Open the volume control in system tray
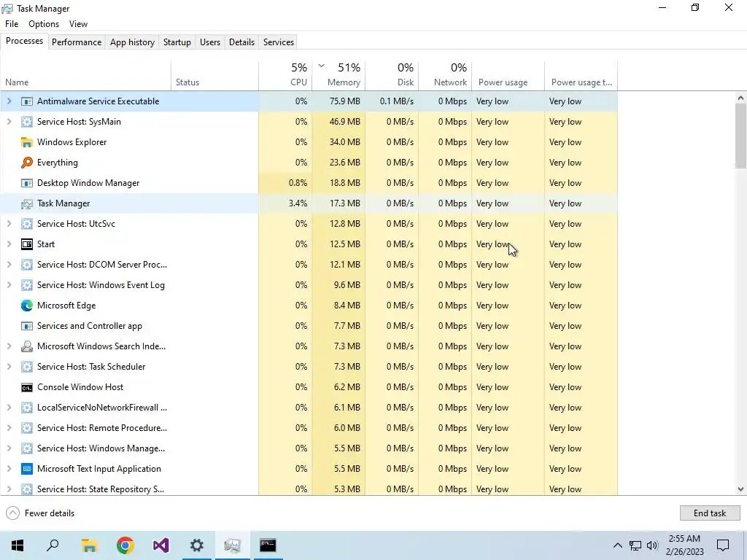 pos(652,545)
